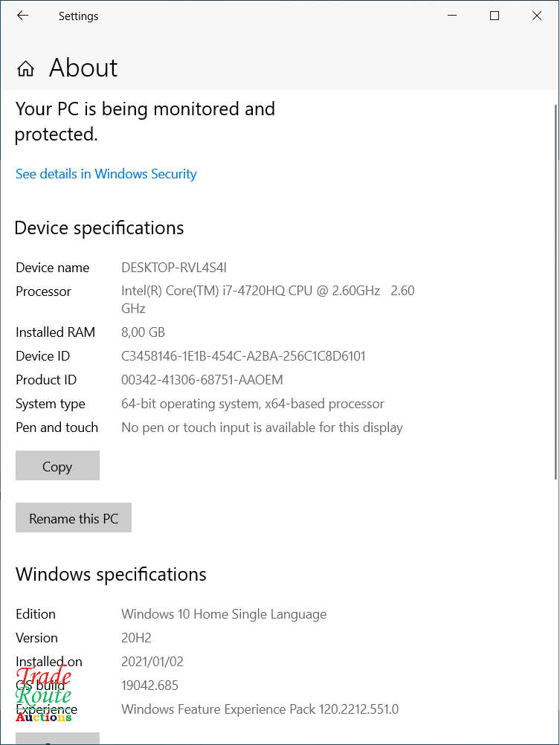The height and width of the screenshot is (745, 560).
Task: Click the back arrow to return
Action: click(22, 16)
